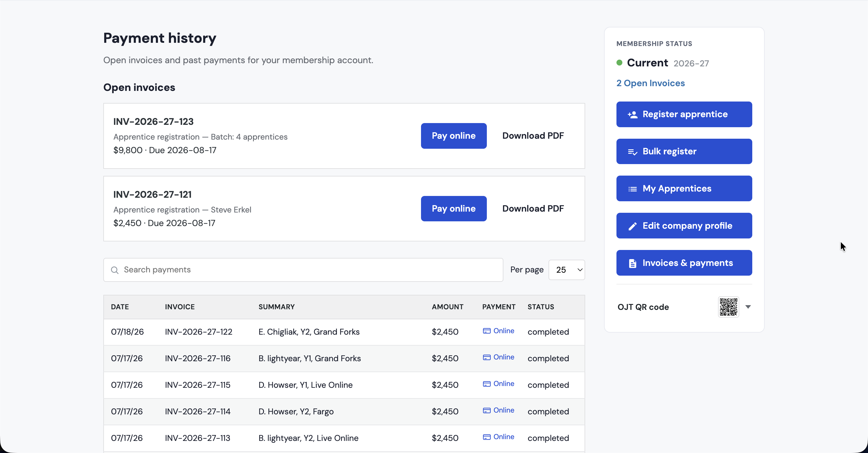
Task: Click the card icon in INV-2026-27-113 row
Action: point(487,437)
